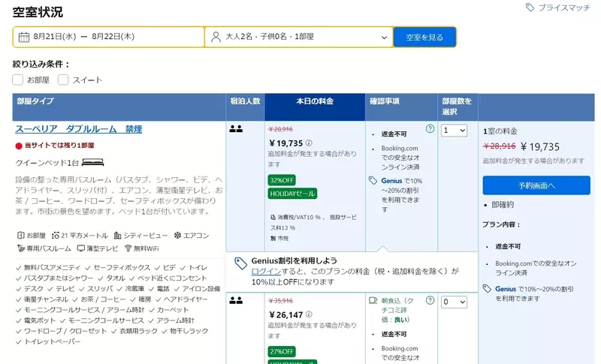Click the room type icon beside お部屋
The image size is (601, 364).
pos(21,236)
